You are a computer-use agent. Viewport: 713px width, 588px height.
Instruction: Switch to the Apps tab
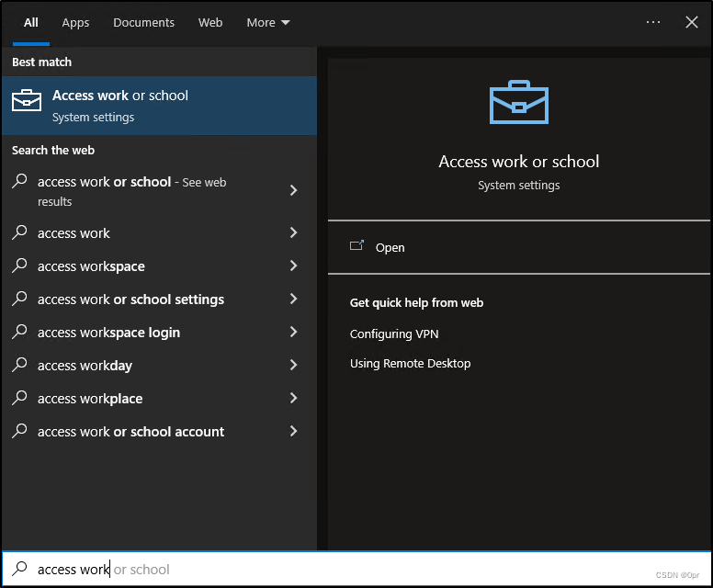point(75,23)
